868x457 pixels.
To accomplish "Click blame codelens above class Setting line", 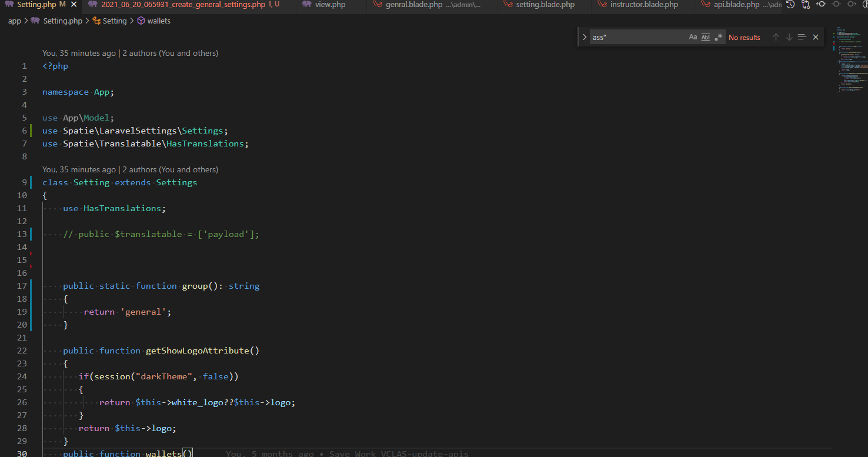I will [130, 169].
